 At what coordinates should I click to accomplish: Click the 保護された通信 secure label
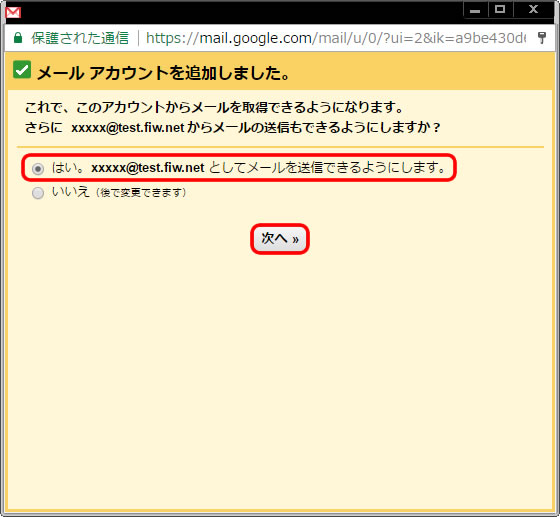tap(80, 38)
